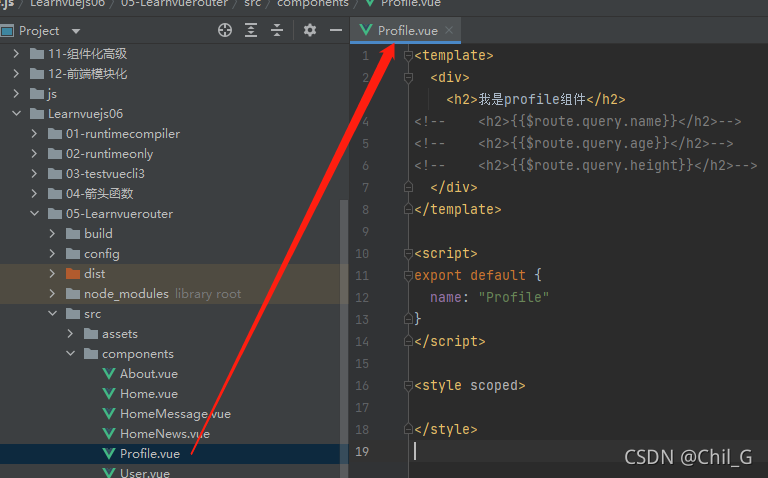Fold the export default block at line 11
Screen dimensions: 768x478
[408, 275]
